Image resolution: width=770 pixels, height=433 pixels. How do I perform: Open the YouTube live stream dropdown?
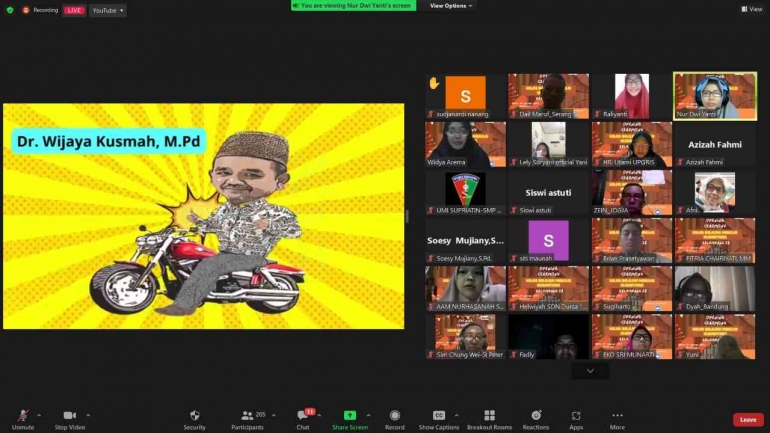[108, 10]
